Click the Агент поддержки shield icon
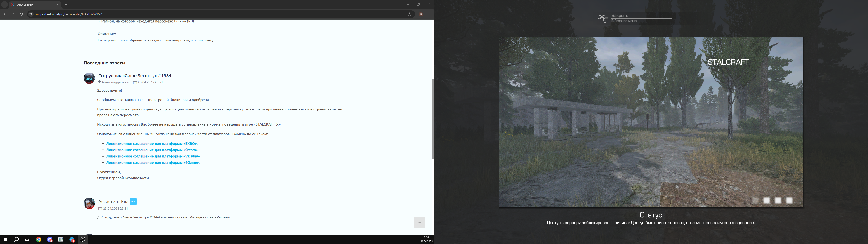The height and width of the screenshot is (244, 868). pos(99,82)
